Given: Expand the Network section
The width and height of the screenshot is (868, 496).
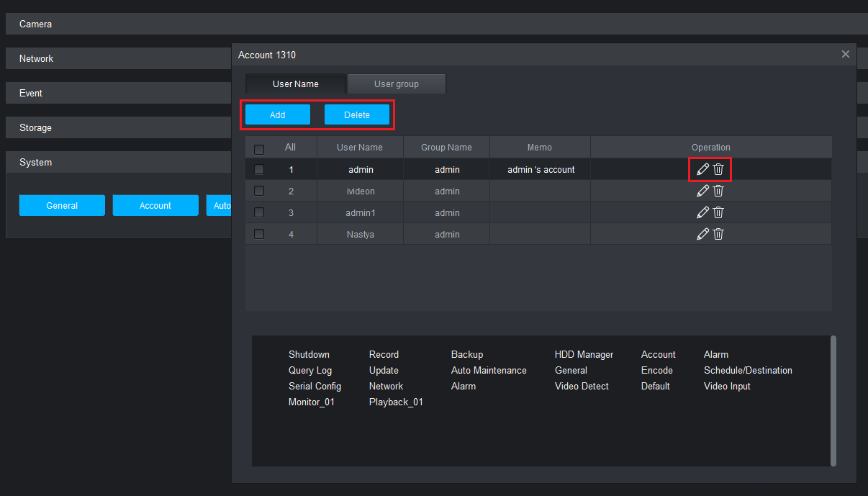Looking at the screenshot, I should [x=119, y=58].
